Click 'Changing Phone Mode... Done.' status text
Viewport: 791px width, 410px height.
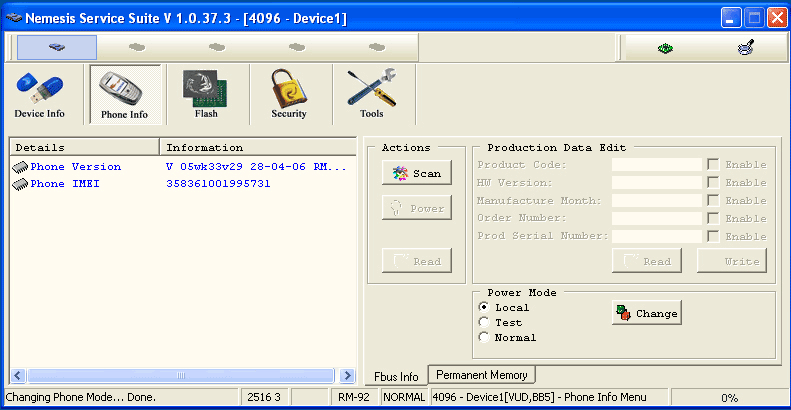click(x=81, y=397)
